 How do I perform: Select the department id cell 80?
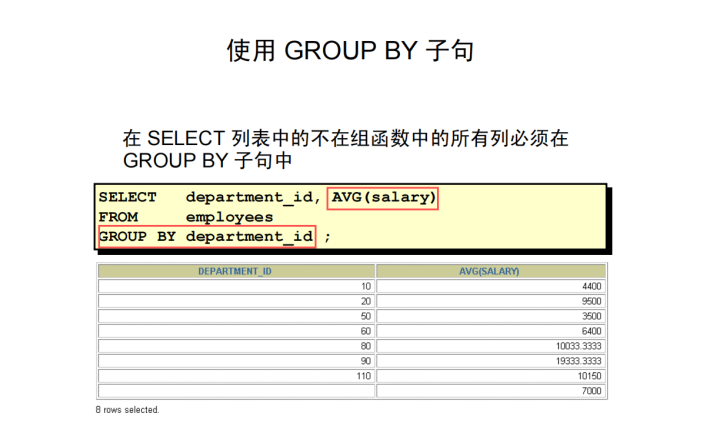pyautogui.click(x=236, y=346)
